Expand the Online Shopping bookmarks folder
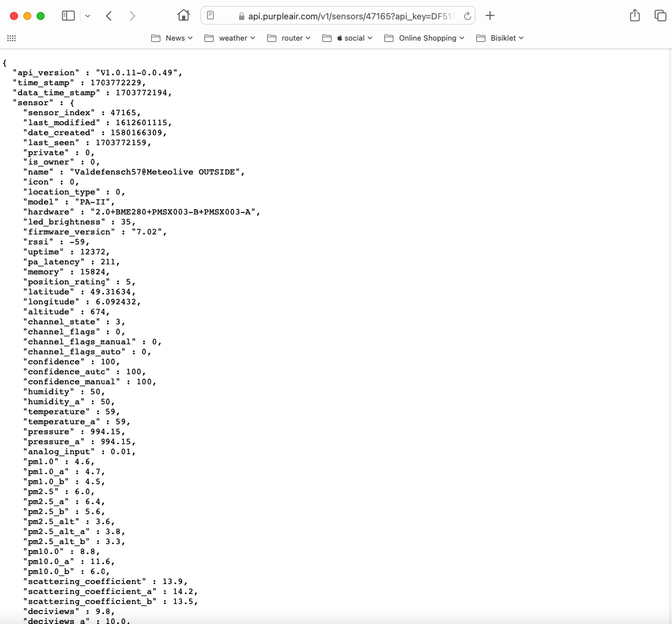 [424, 38]
